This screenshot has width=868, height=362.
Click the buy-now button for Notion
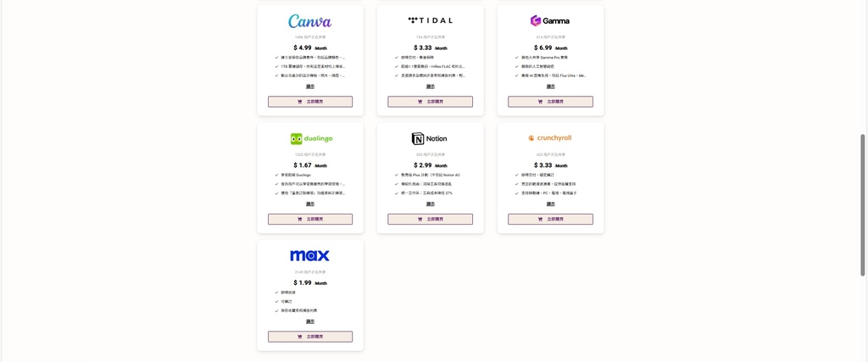click(x=430, y=220)
